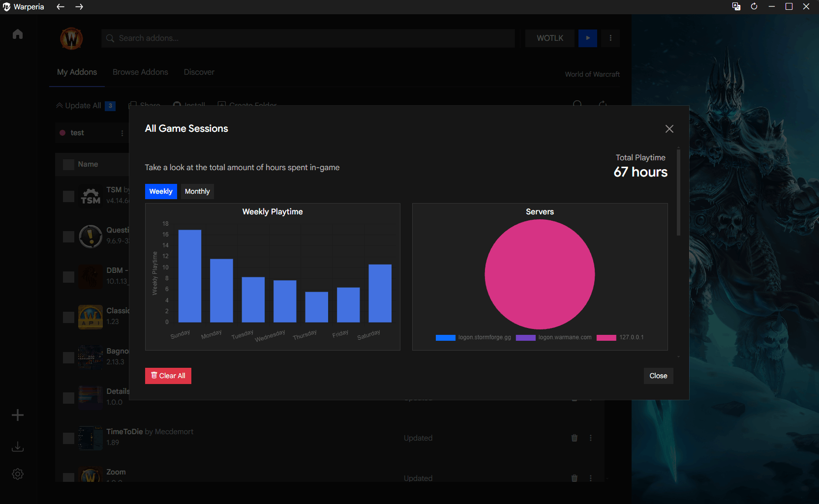Image resolution: width=819 pixels, height=504 pixels.
Task: Toggle logon.stormforge.gg legend color swatch
Action: tap(446, 337)
